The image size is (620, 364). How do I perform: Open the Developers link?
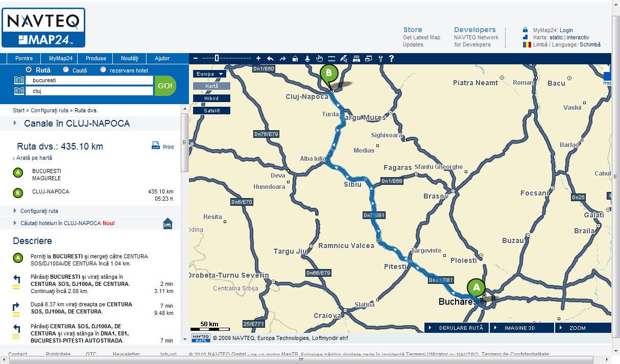(x=475, y=30)
